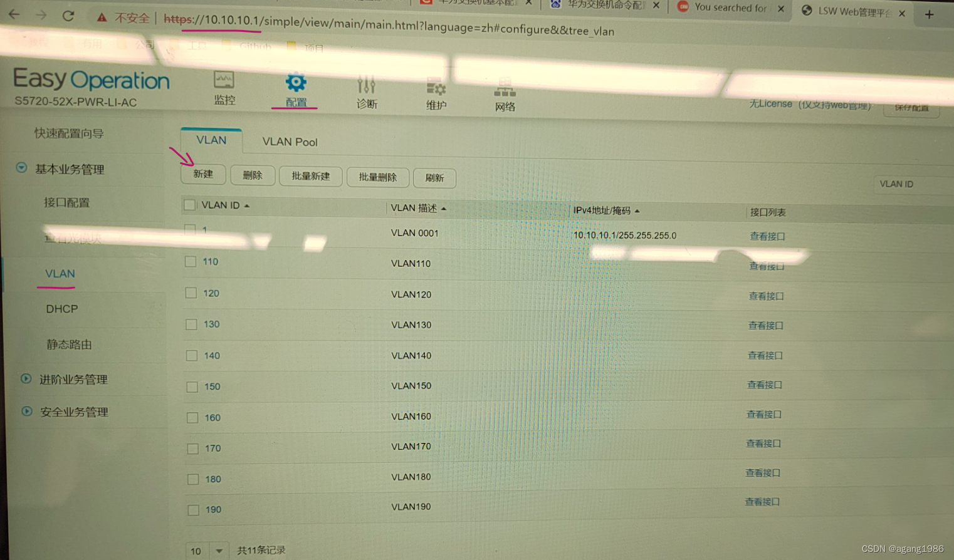Open the 网络 network icon
Viewport: 954px width, 560px height.
point(505,88)
